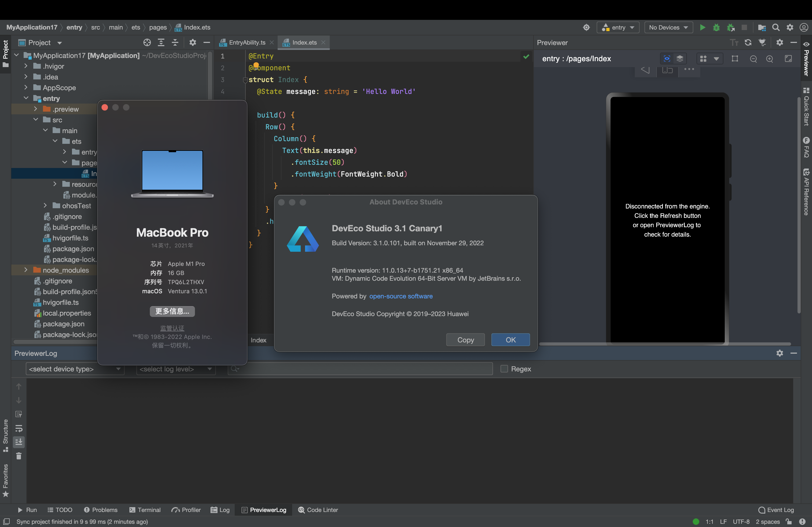Image resolution: width=812 pixels, height=527 pixels.
Task: Toggle scroll to end icon in the PreviewerLog
Action: (19, 442)
